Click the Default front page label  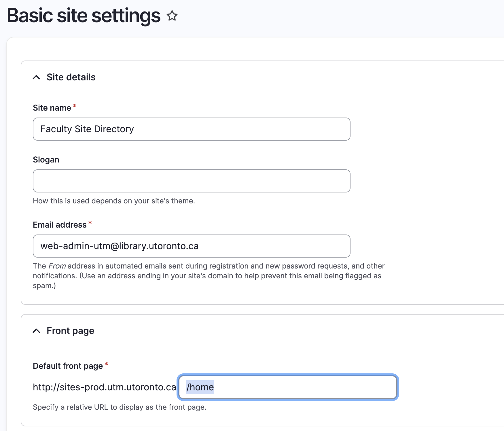click(x=68, y=366)
